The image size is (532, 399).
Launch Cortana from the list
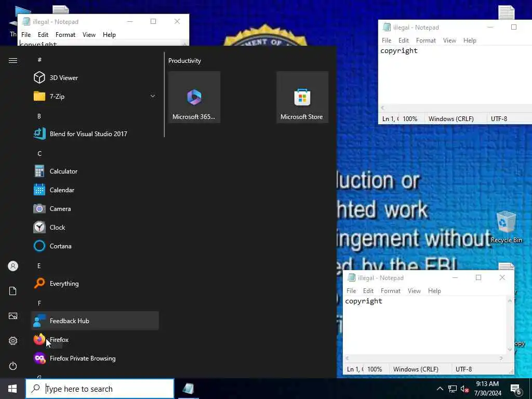coord(95,246)
